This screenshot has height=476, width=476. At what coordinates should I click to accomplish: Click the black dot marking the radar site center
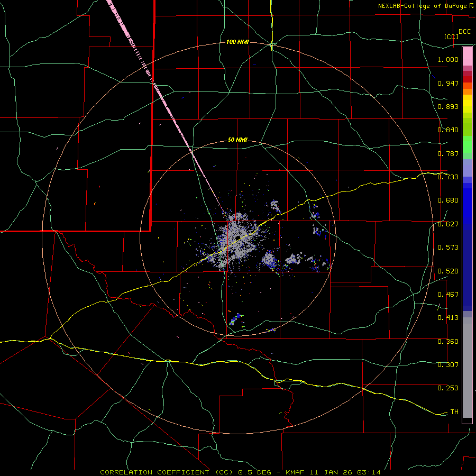(238, 237)
